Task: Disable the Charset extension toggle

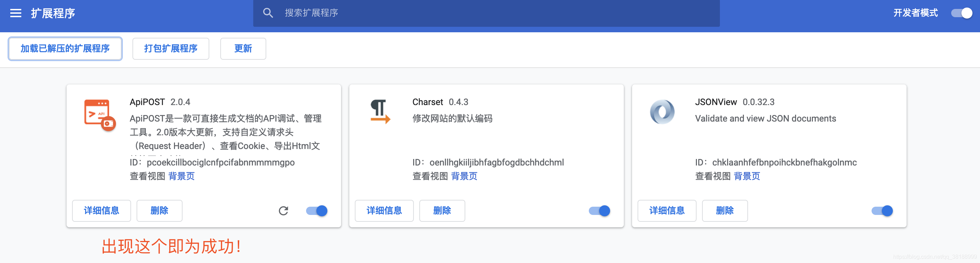Action: tap(599, 211)
